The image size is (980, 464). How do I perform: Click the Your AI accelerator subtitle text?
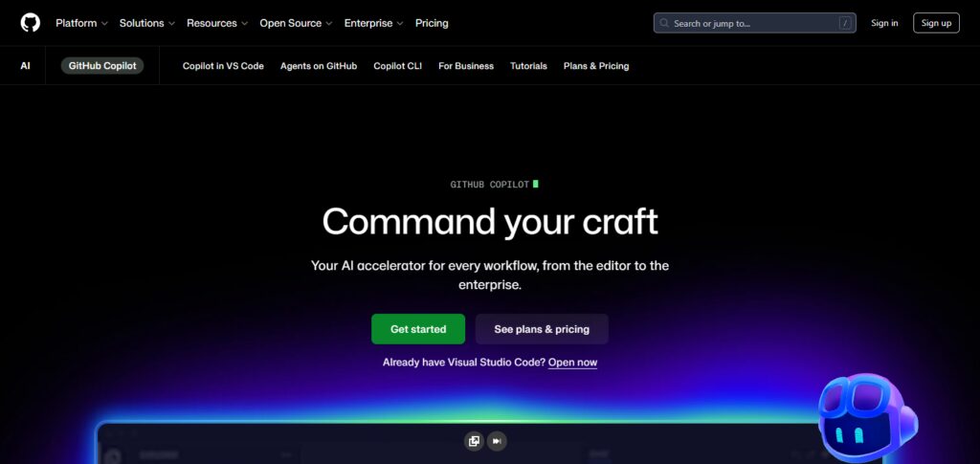(490, 275)
